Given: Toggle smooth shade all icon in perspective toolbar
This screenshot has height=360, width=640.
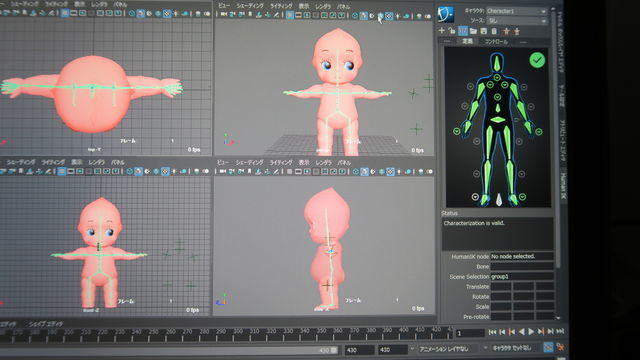Looking at the screenshot, I should click(364, 16).
